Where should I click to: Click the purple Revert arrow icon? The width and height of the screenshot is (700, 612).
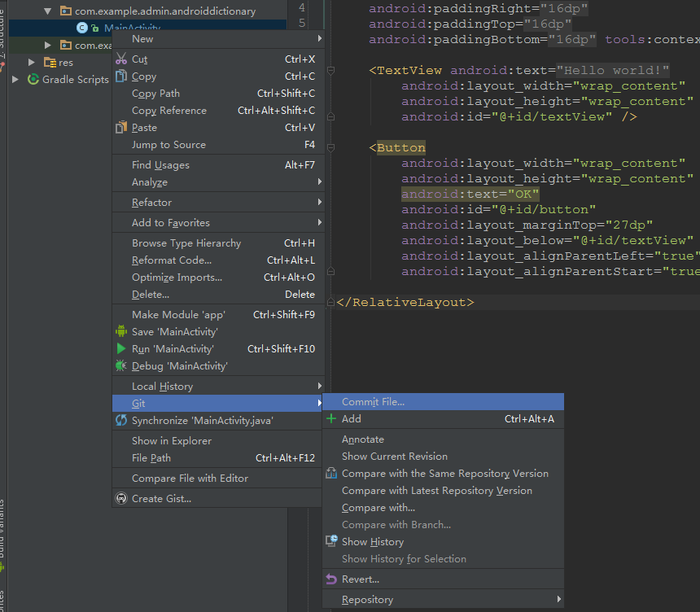coord(331,579)
